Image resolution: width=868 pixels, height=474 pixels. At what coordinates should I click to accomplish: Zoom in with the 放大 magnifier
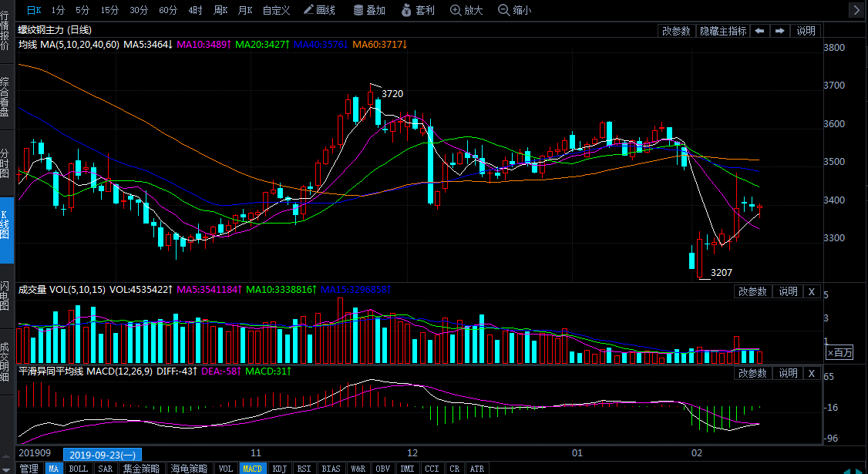click(x=466, y=10)
